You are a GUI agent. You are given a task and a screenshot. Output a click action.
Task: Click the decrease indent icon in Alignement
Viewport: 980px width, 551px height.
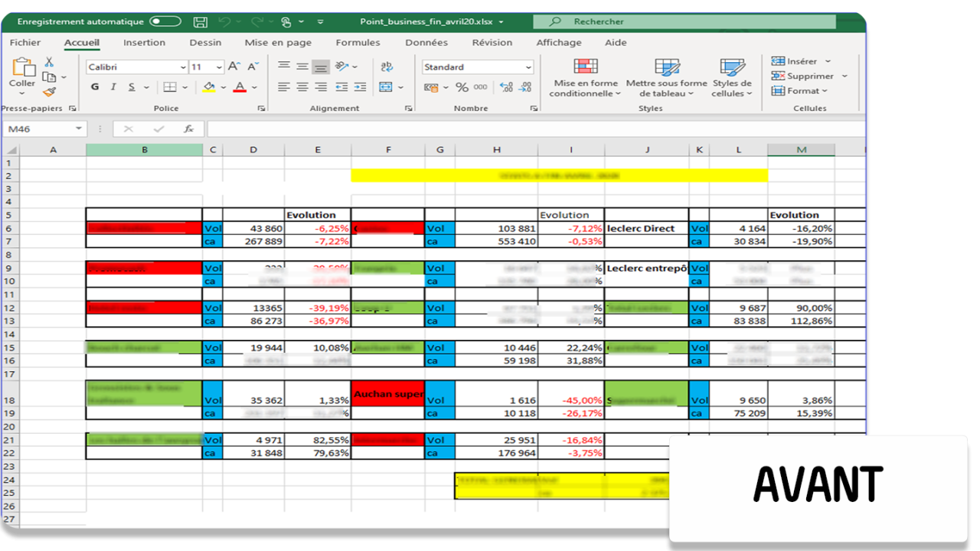click(342, 87)
